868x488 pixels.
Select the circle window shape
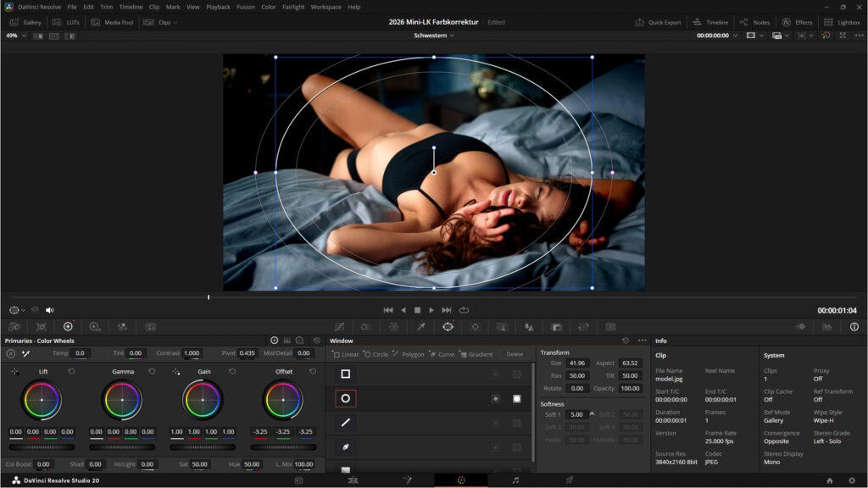(345, 398)
